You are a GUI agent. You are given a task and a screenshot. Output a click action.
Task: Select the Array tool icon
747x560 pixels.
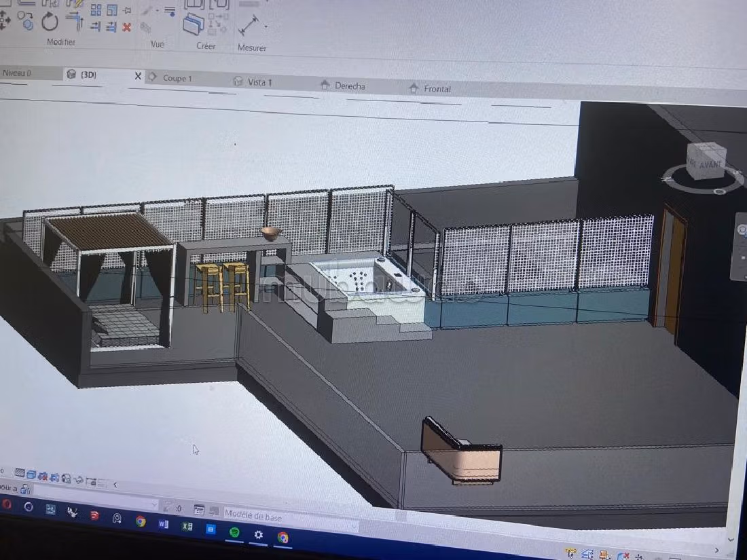coord(96,10)
